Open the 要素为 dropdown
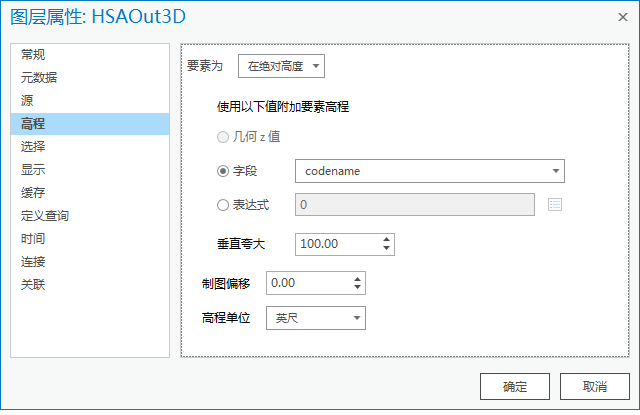Viewport: 640px width, 415px height. [282, 66]
